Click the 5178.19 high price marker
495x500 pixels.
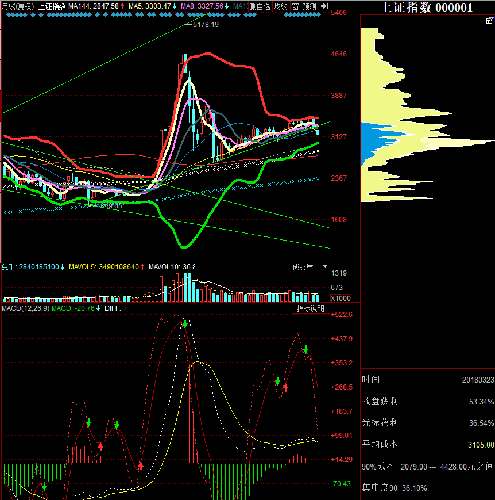(206, 24)
